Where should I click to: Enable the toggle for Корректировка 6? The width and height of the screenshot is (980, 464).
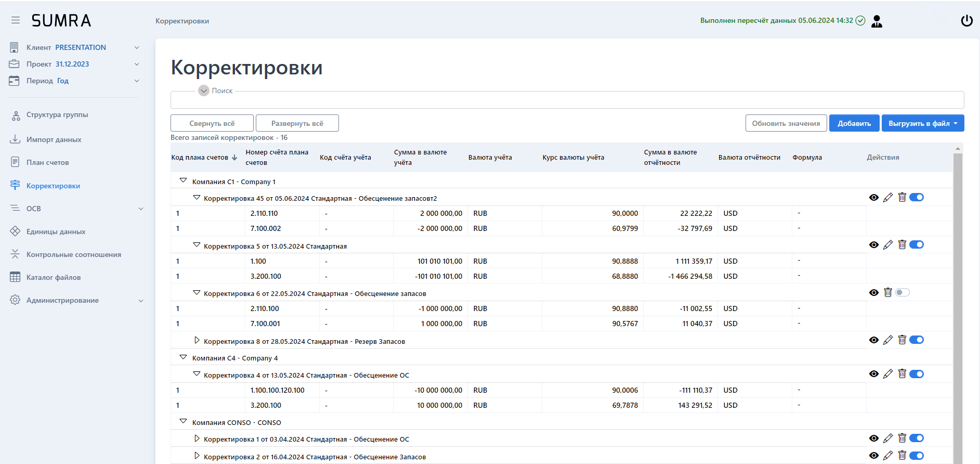(x=903, y=292)
